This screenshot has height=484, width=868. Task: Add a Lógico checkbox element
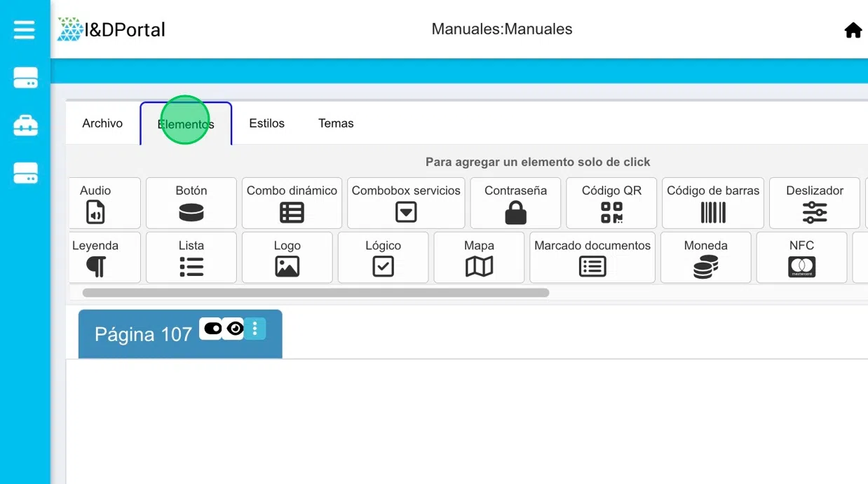pos(383,258)
